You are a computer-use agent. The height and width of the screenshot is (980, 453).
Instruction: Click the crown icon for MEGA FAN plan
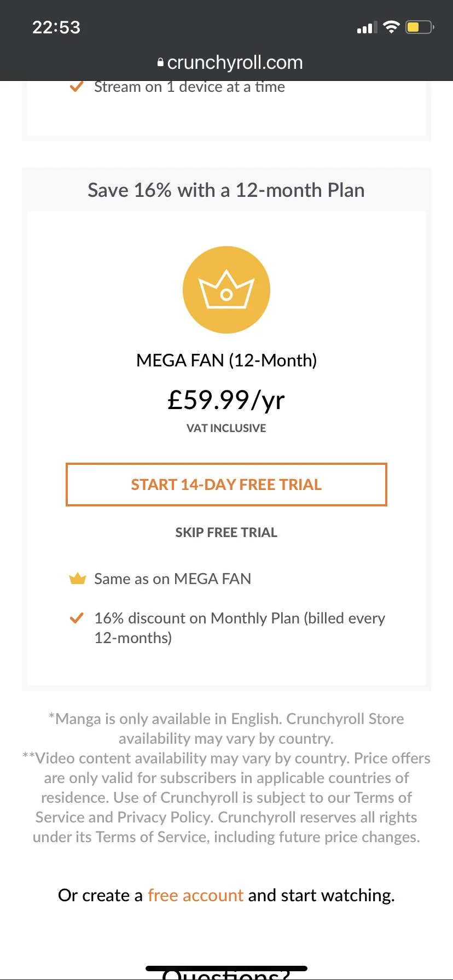(x=226, y=290)
